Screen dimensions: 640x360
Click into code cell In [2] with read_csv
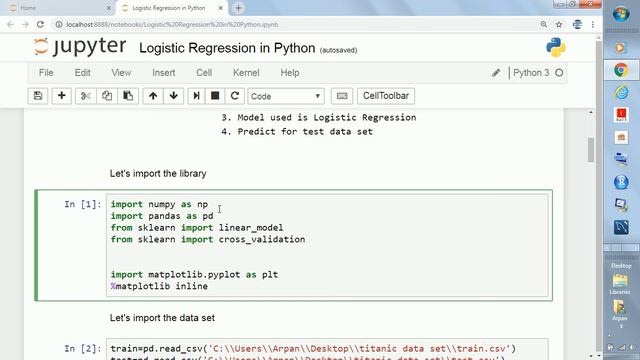point(327,349)
